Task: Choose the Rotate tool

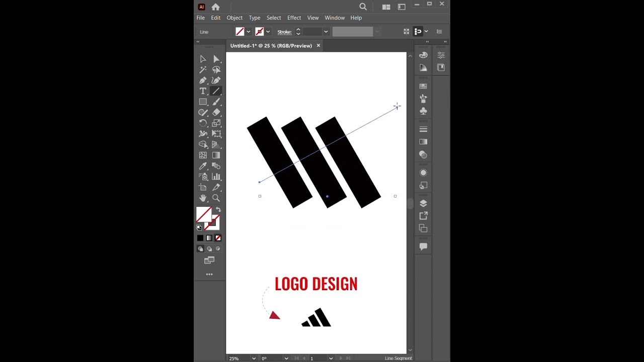Action: pos(203,123)
